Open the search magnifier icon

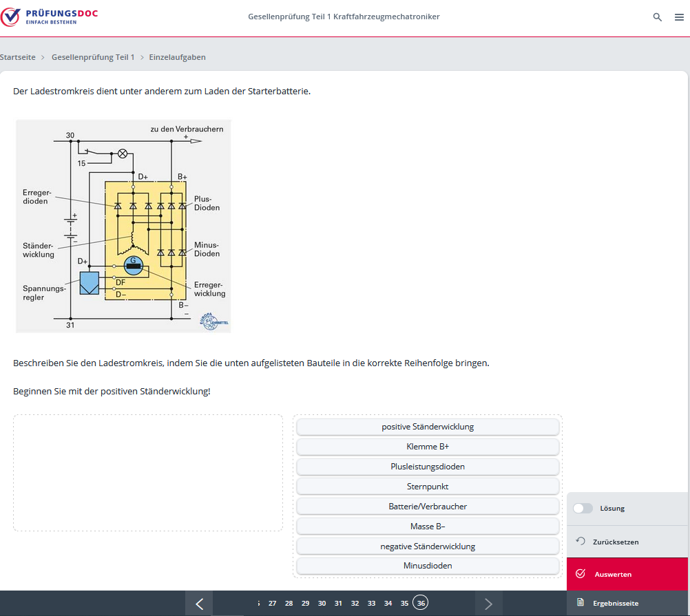coord(657,17)
